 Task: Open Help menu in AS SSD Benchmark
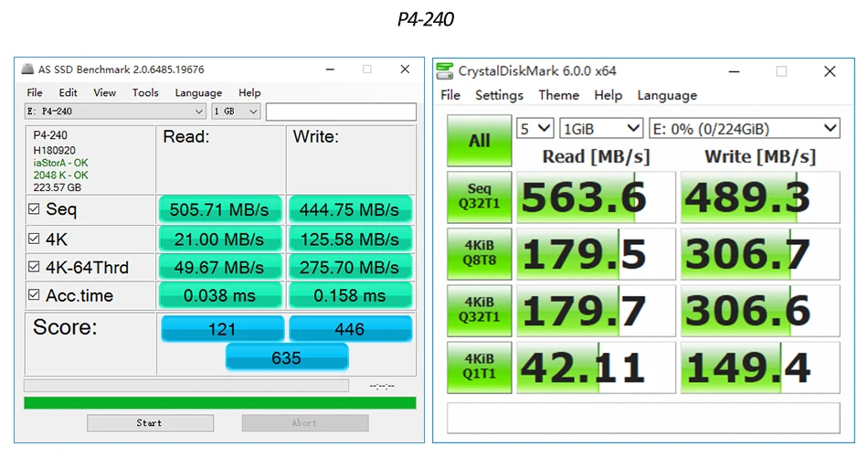[249, 92]
